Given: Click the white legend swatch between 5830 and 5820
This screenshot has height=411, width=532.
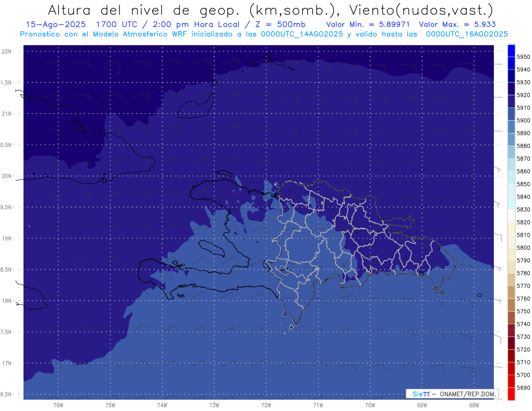Looking at the screenshot, I should (511, 216).
